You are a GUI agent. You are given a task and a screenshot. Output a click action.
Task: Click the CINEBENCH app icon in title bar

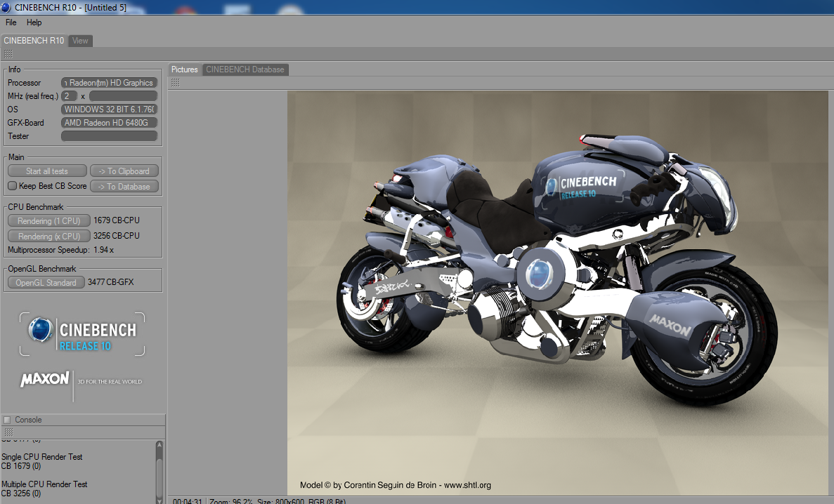[6, 7]
